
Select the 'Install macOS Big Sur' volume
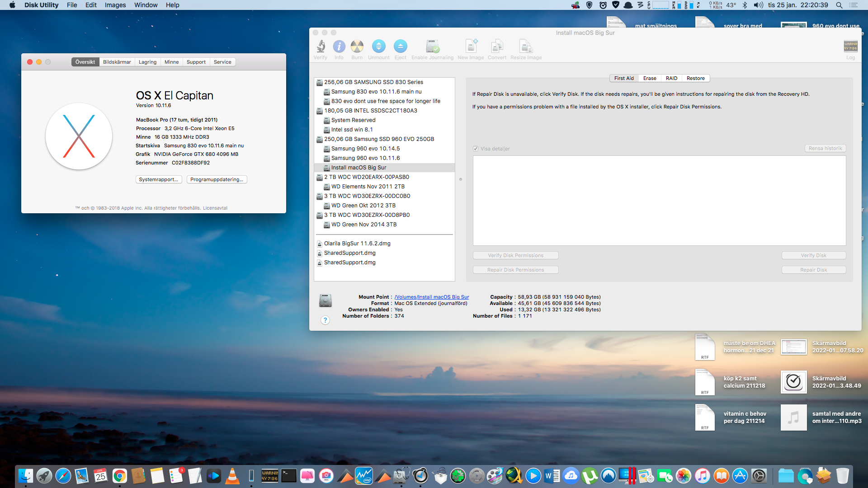tap(384, 168)
